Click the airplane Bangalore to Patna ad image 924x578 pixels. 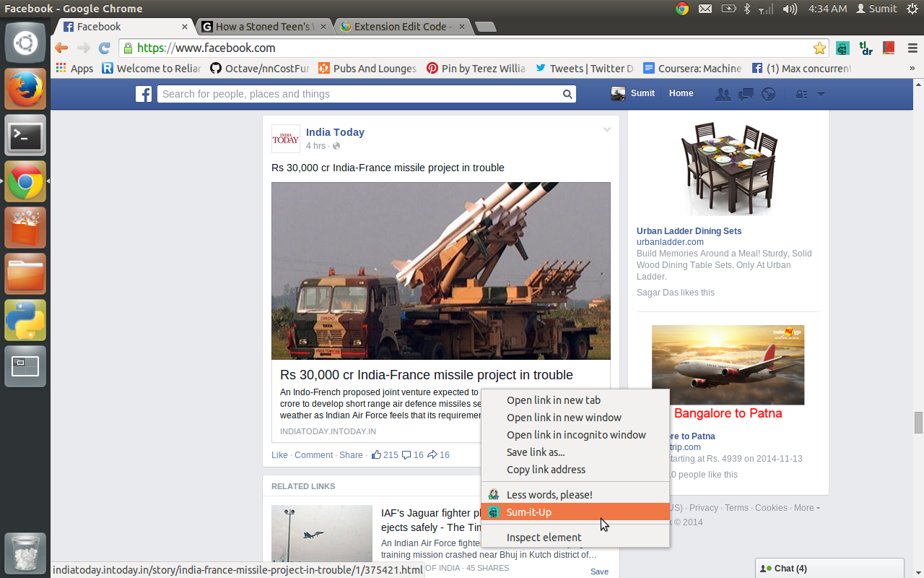[x=728, y=365]
